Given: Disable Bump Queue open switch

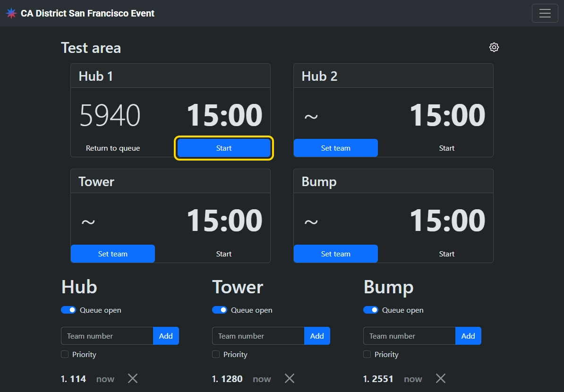Looking at the screenshot, I should pos(371,310).
